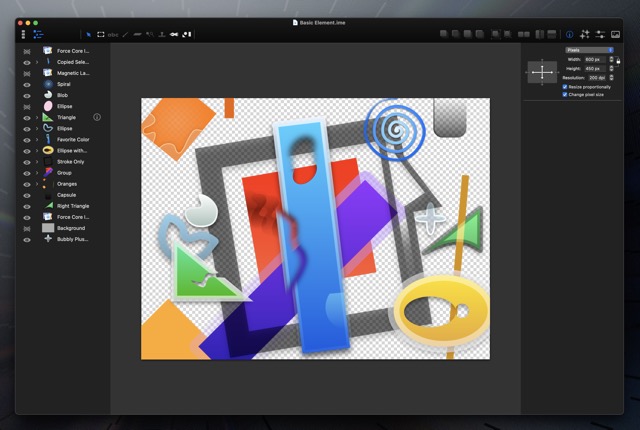Hide the Spiral layer

(x=25, y=84)
